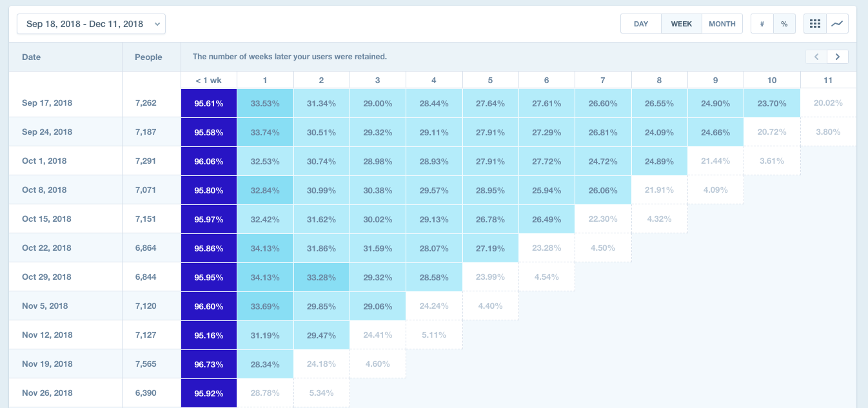This screenshot has height=408, width=868.
Task: Show values as raw counts (#)
Action: [762, 24]
